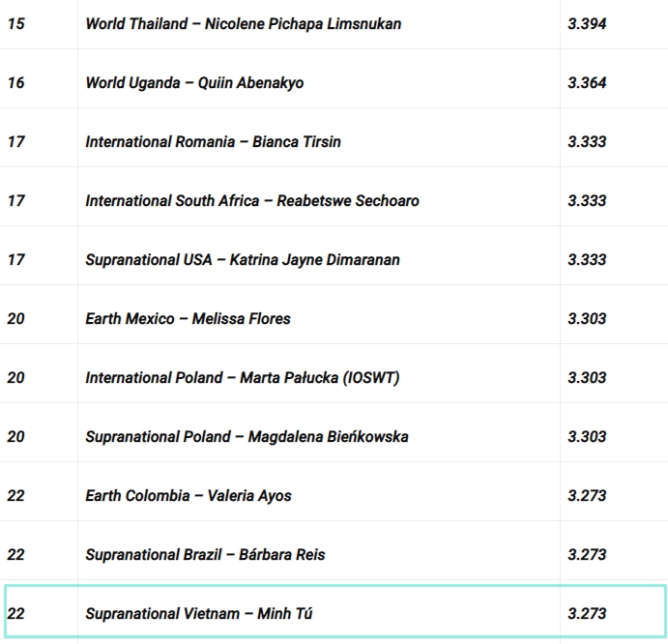
Task: Click the World Thailand – Nicolene Pichapa Limsnukan entry
Action: [243, 23]
